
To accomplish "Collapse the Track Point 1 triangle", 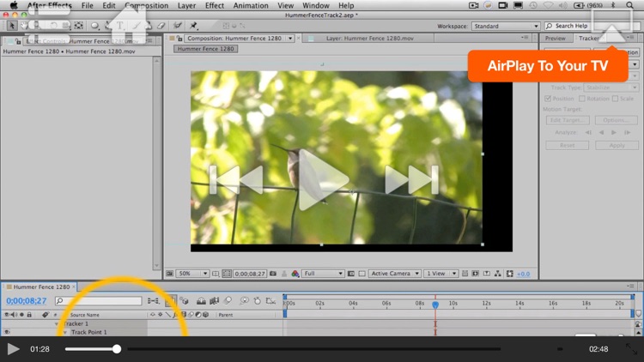I will coord(65,332).
